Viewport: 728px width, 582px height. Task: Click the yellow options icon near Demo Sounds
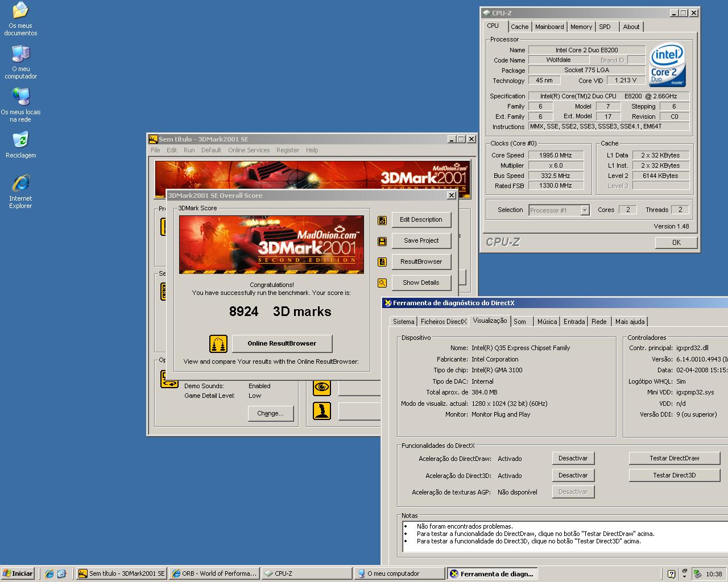click(x=169, y=380)
